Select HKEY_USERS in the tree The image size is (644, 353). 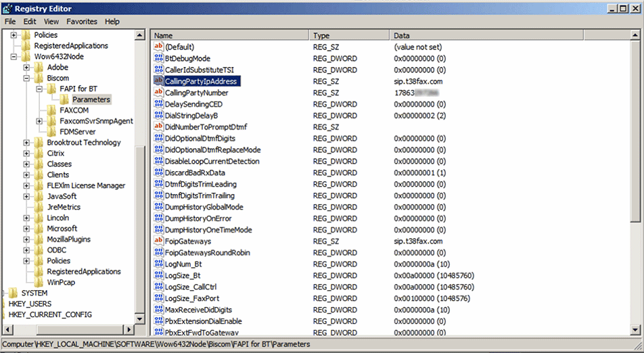pos(30,304)
